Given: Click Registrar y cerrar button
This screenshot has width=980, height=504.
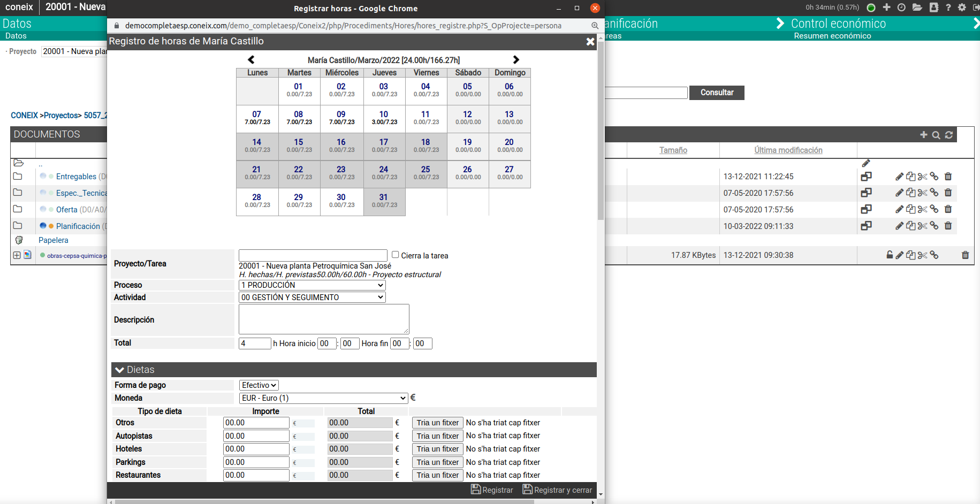Looking at the screenshot, I should coord(557,490).
